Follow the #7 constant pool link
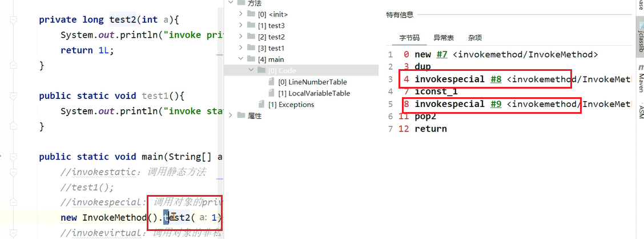 click(x=441, y=54)
